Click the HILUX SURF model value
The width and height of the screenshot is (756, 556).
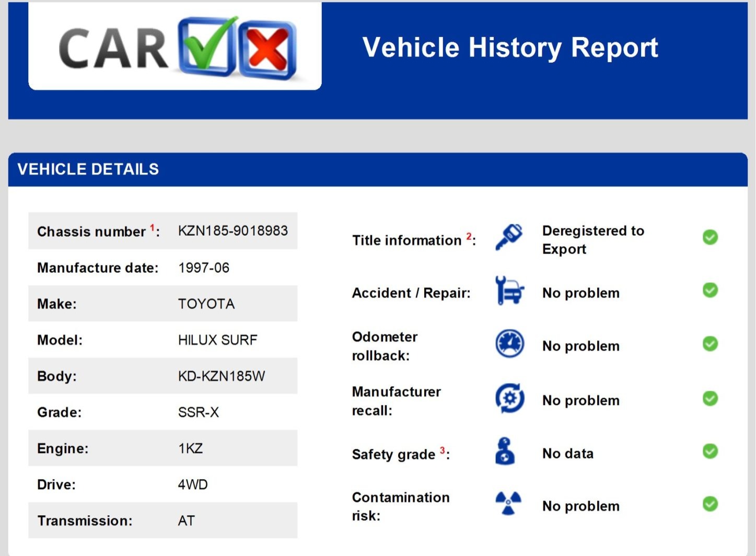(217, 340)
